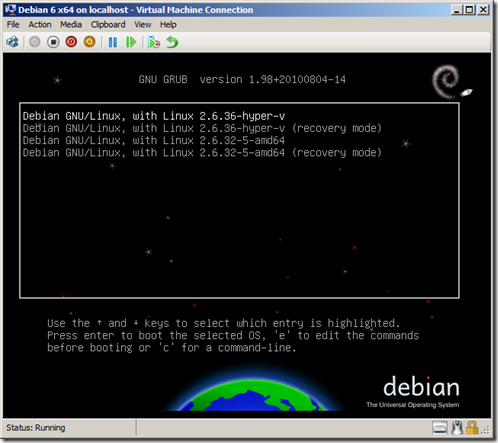Click the lock icon in status bar
The image size is (498, 443).
pos(472,428)
